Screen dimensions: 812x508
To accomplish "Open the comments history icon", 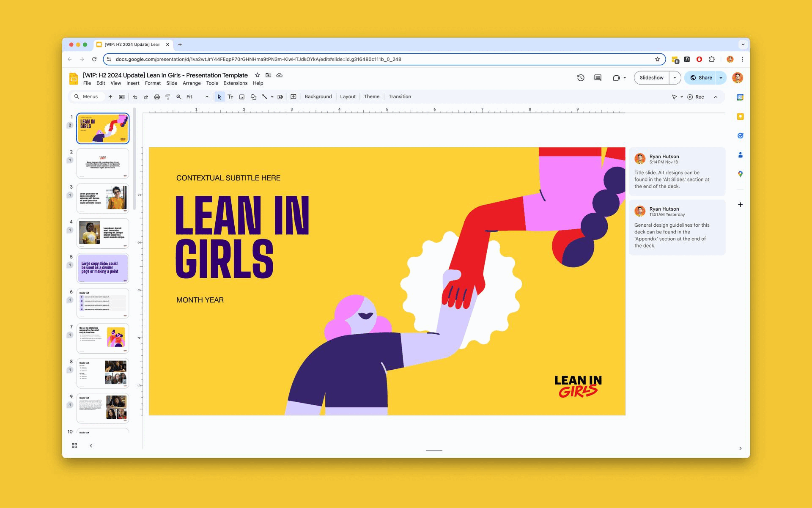I will (598, 78).
